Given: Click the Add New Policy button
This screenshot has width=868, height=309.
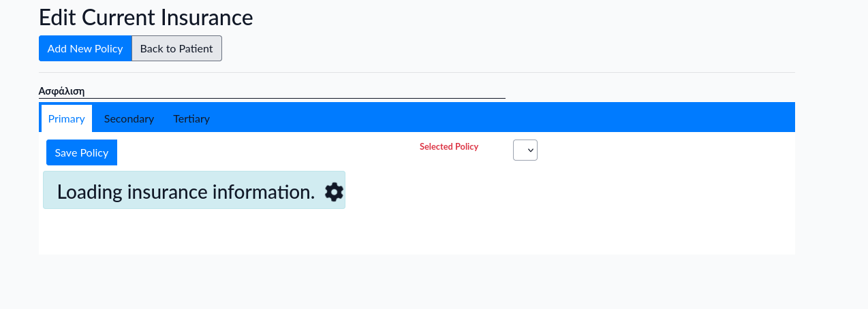Looking at the screenshot, I should (x=85, y=48).
